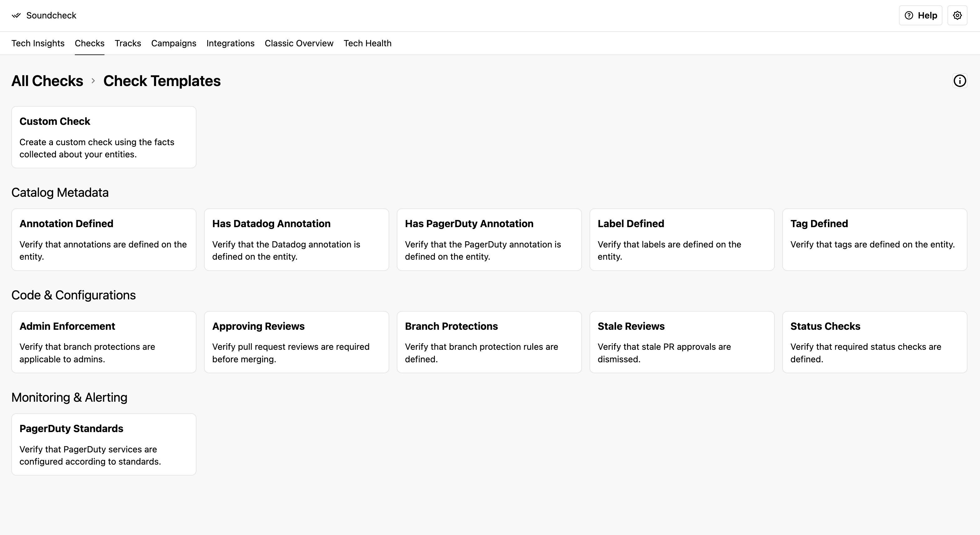Select the Campaigns tab
This screenshot has height=535, width=980.
[173, 43]
